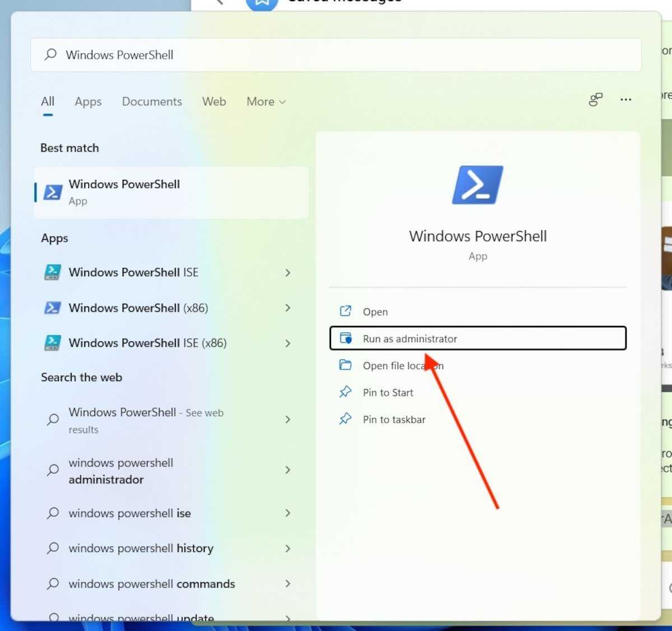Image resolution: width=672 pixels, height=631 pixels.
Task: Click the large PowerShell icon in details pane
Action: 477,185
